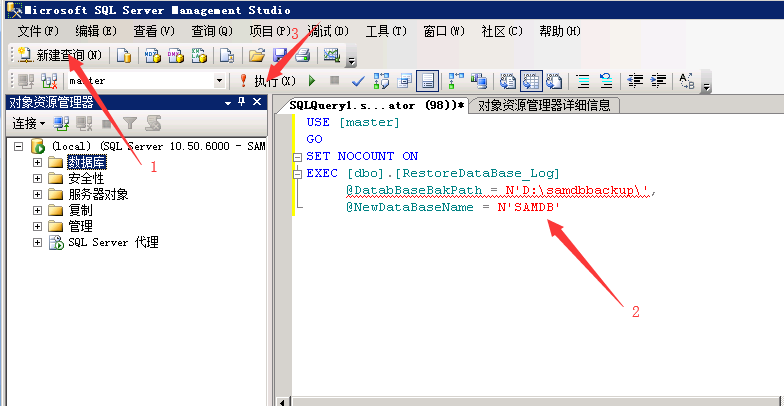Open standard toolbar overflow options arrow
Image resolution: width=784 pixels, height=406 pixels.
coord(352,61)
